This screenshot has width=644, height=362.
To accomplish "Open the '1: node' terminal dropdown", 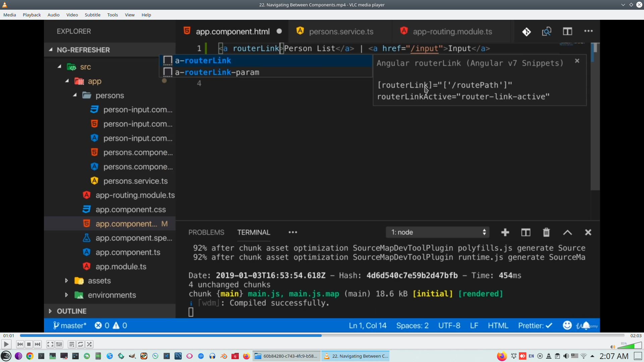I will [438, 232].
